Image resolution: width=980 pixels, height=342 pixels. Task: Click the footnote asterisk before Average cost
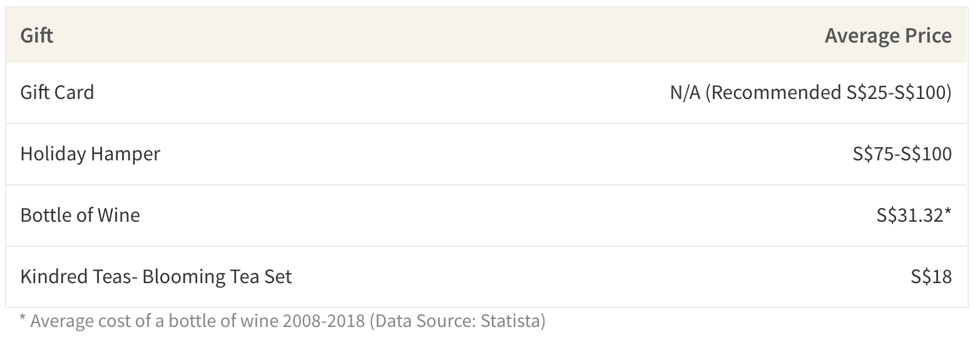point(23,319)
